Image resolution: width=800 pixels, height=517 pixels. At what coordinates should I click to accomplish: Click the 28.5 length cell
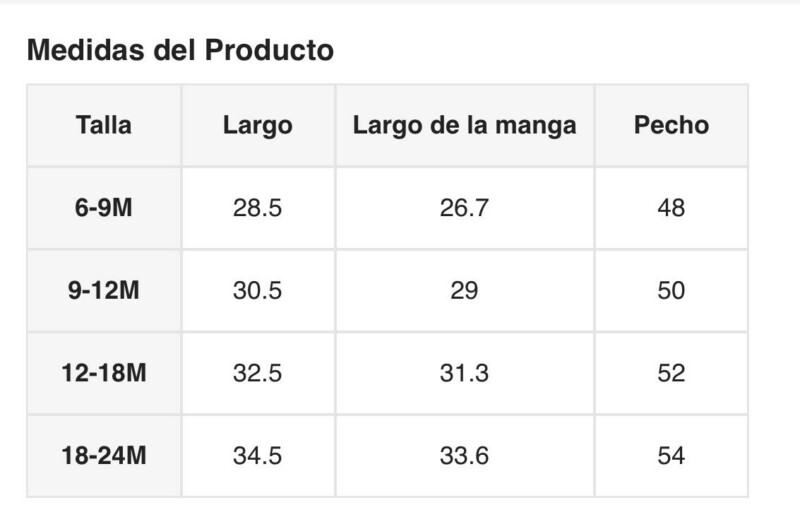point(258,208)
